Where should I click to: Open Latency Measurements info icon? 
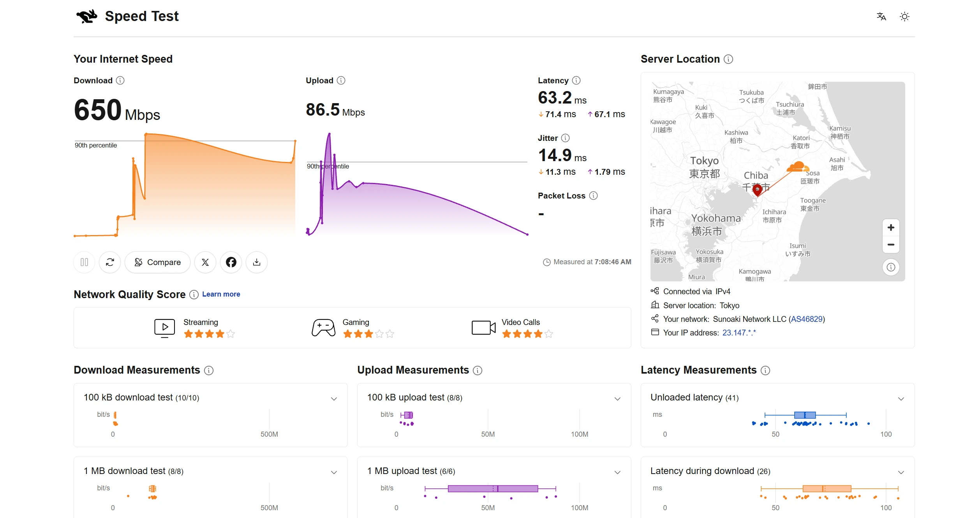(x=765, y=371)
